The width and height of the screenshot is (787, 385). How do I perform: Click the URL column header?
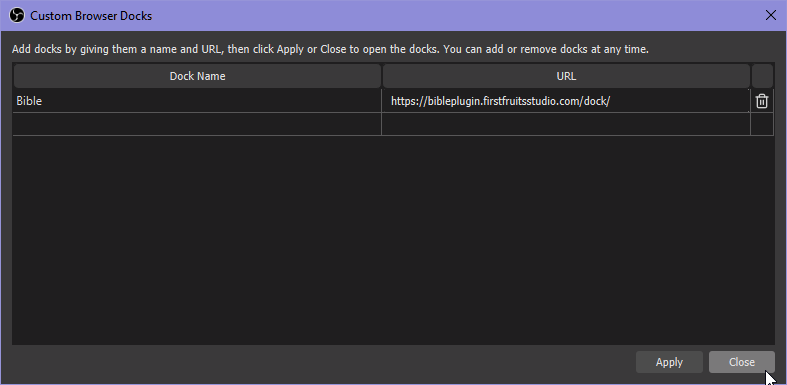point(566,76)
